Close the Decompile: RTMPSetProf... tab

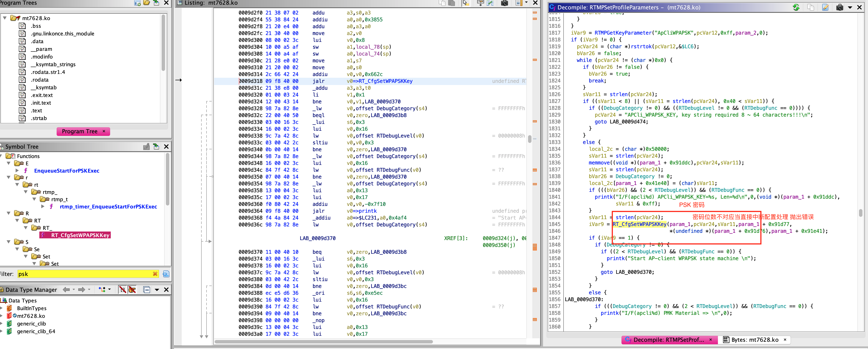pyautogui.click(x=711, y=340)
